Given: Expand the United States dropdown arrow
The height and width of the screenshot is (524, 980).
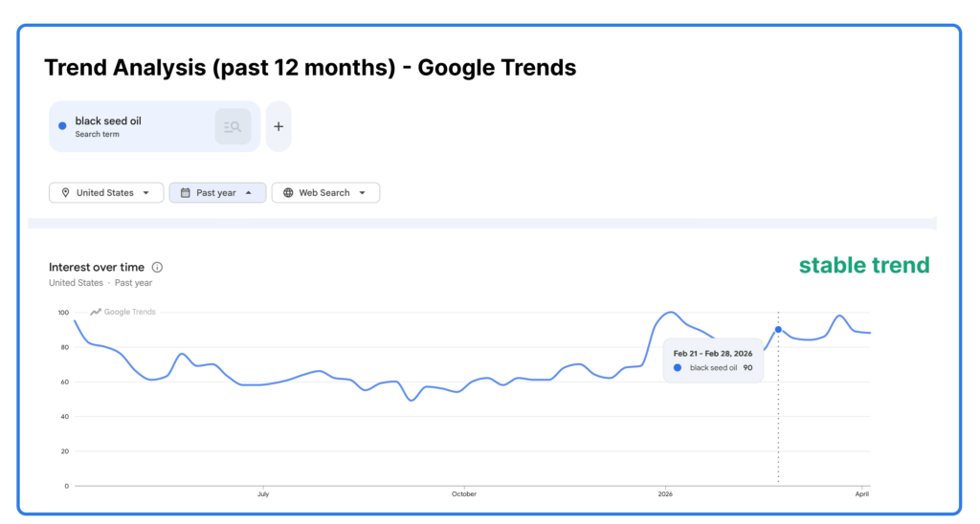Looking at the screenshot, I should tap(146, 193).
